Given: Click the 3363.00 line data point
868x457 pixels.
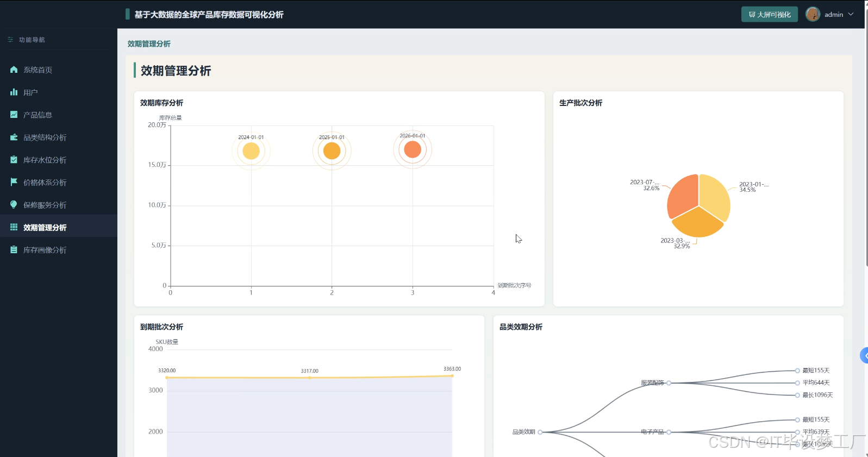Looking at the screenshot, I should pyautogui.click(x=452, y=375).
